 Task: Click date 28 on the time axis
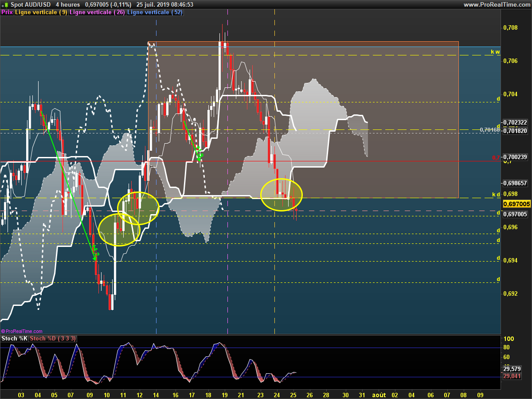coord(326,395)
